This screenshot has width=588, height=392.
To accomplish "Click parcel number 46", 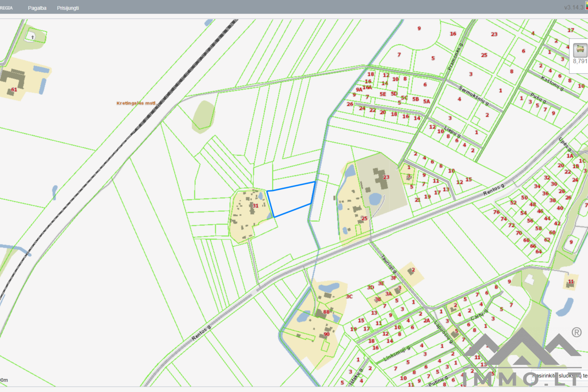I will tap(540, 211).
